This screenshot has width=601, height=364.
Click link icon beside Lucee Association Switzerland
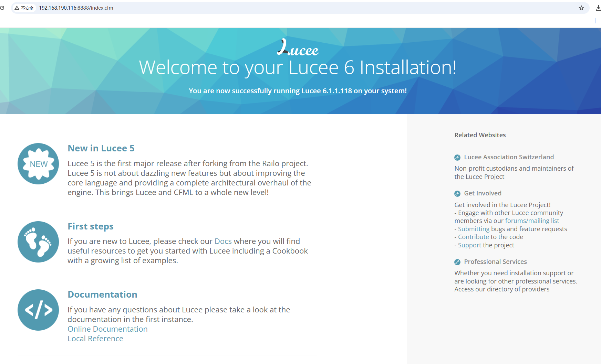coord(457,158)
